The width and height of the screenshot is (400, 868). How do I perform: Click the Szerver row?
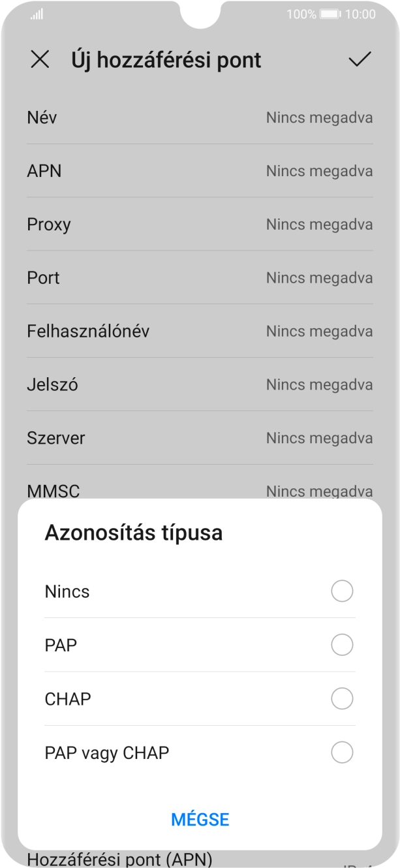[200, 438]
